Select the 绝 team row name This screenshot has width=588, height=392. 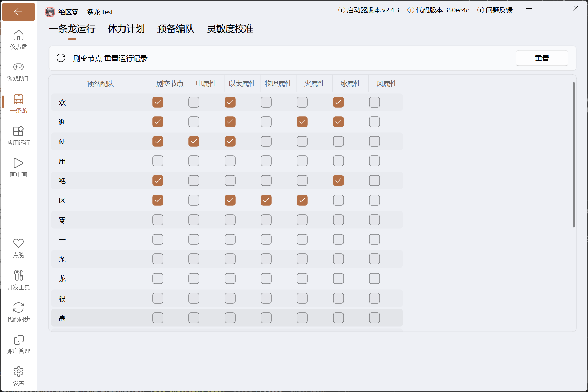click(x=62, y=181)
